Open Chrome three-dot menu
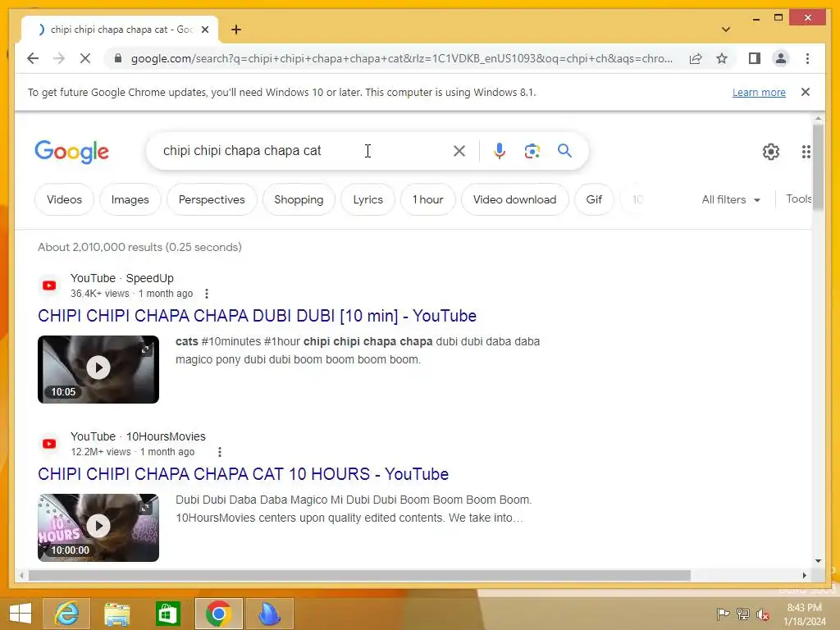The image size is (840, 630). 807,58
